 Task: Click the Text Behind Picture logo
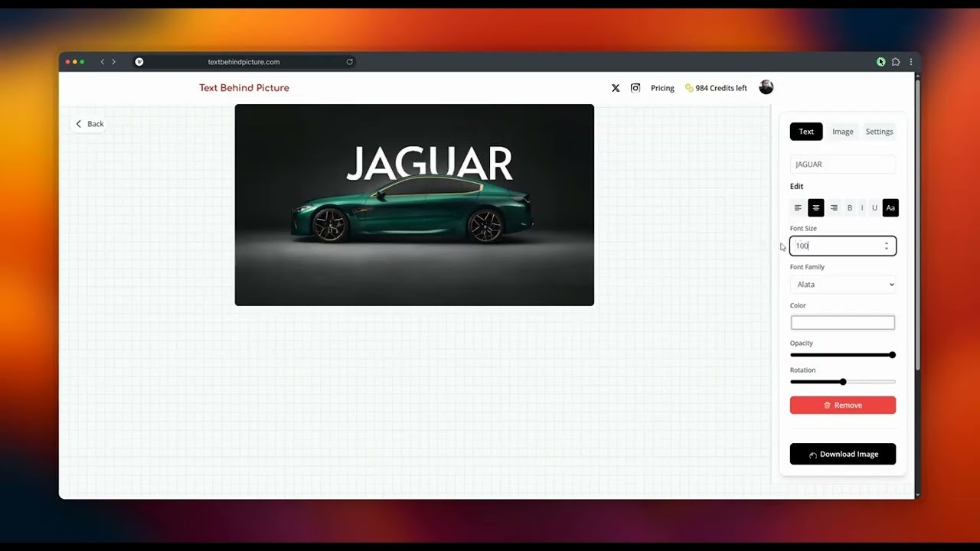[244, 88]
